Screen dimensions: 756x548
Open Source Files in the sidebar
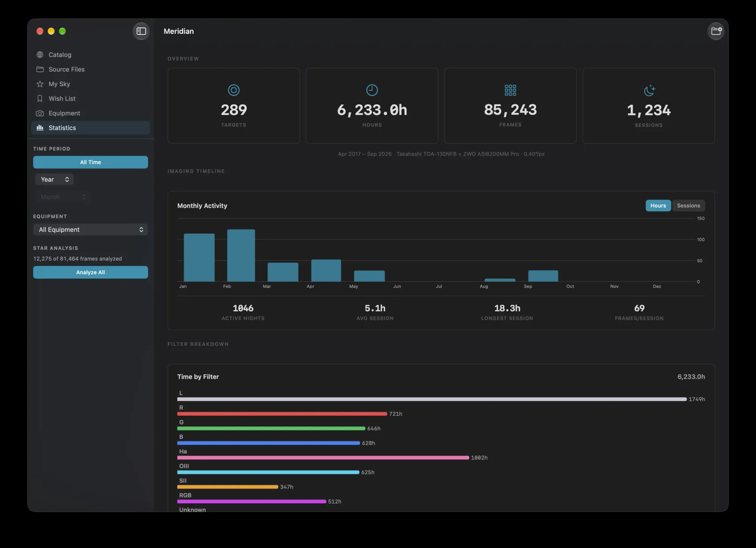pyautogui.click(x=90, y=69)
